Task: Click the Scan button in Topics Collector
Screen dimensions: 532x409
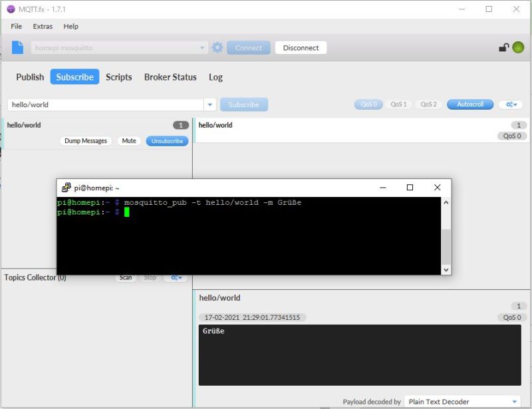Action: [x=126, y=277]
